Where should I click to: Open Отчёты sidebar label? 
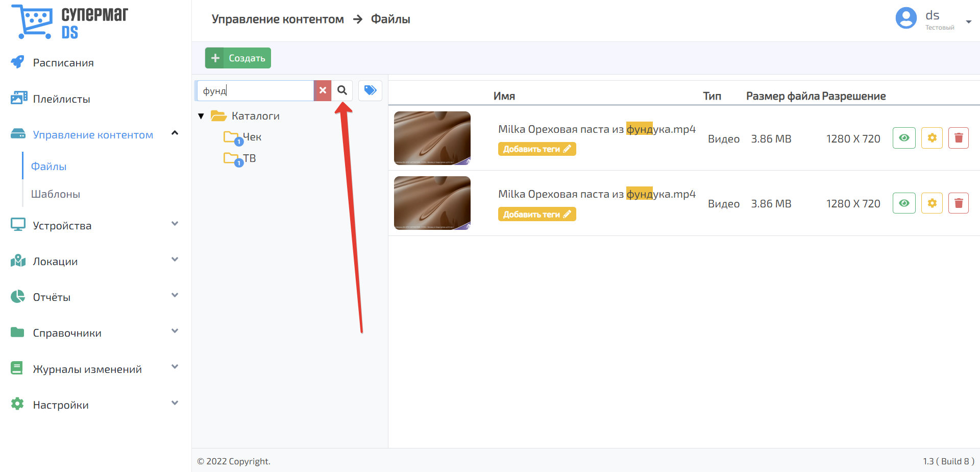click(x=52, y=297)
